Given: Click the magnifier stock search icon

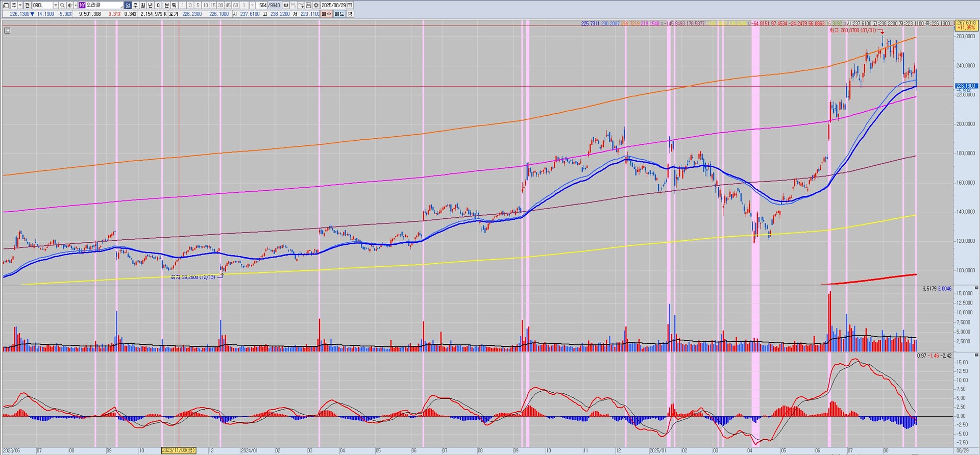Looking at the screenshot, I should [x=62, y=5].
